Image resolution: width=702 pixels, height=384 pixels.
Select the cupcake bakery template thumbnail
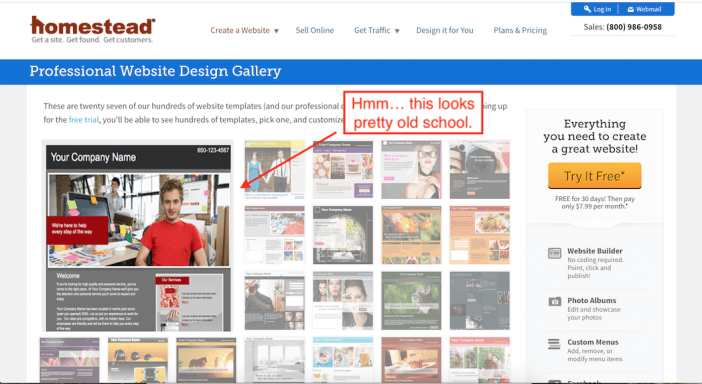pos(343,169)
